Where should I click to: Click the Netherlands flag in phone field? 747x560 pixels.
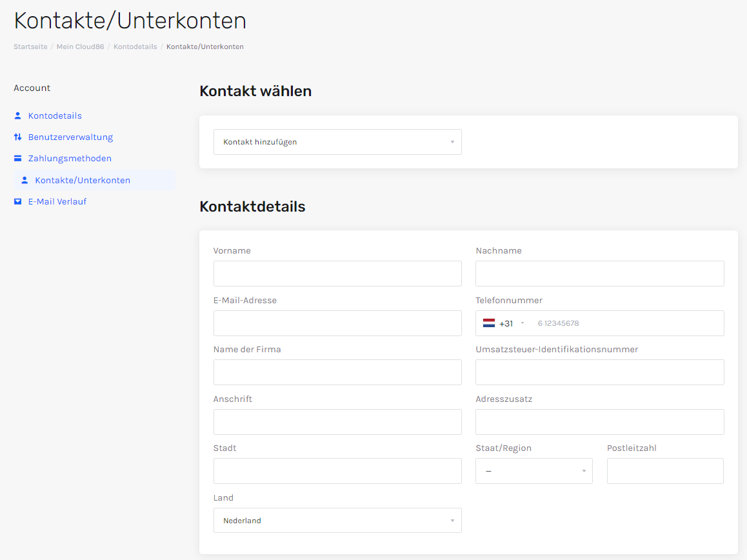pos(489,323)
